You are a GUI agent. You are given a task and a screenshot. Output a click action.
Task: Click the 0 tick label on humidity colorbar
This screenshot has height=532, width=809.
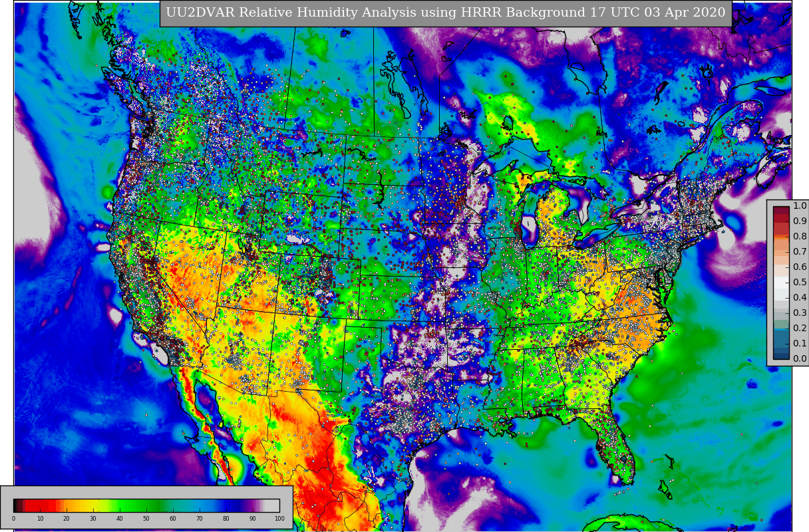[x=13, y=519]
